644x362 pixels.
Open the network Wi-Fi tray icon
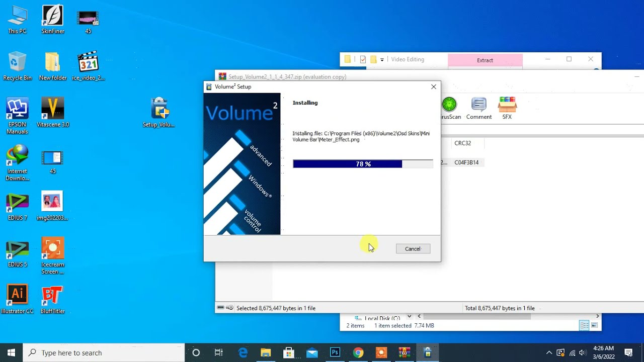[572, 352]
